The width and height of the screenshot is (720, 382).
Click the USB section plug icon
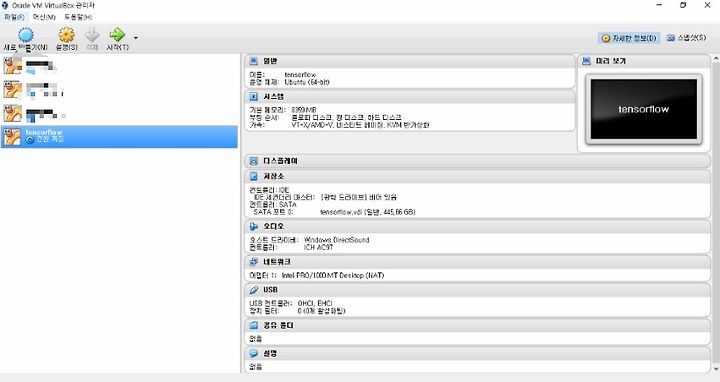coord(253,290)
